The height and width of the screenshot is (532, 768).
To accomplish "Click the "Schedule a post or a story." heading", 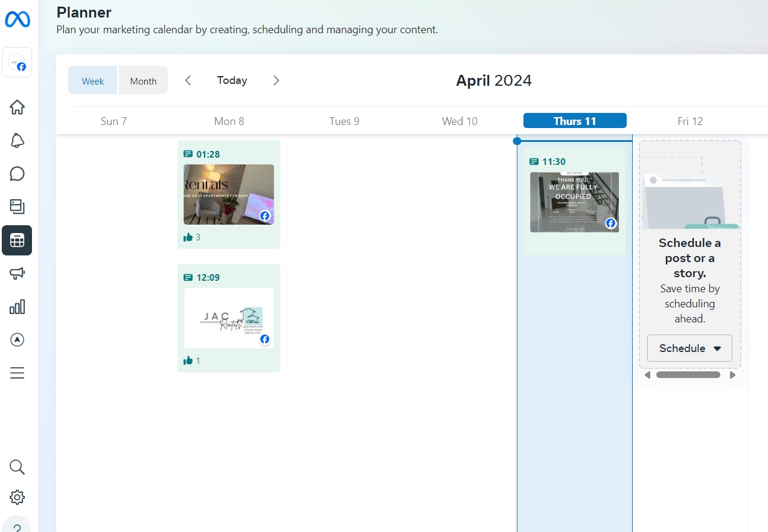I will tap(690, 258).
